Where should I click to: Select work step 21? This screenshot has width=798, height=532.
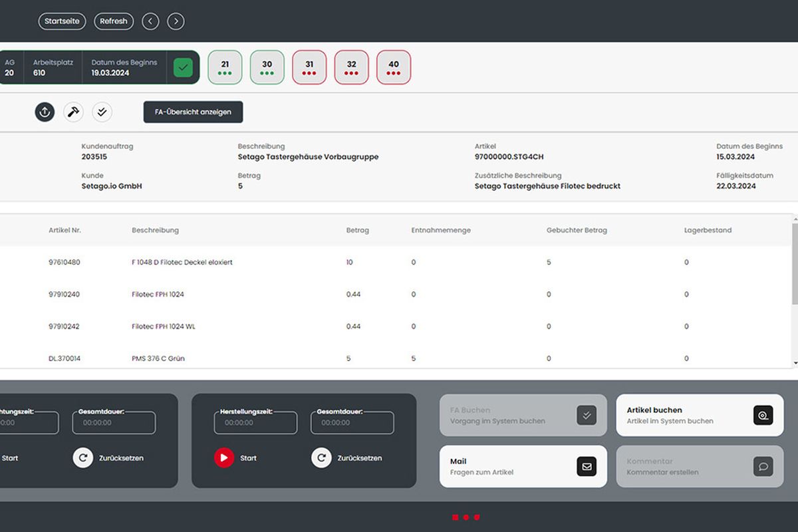[225, 67]
